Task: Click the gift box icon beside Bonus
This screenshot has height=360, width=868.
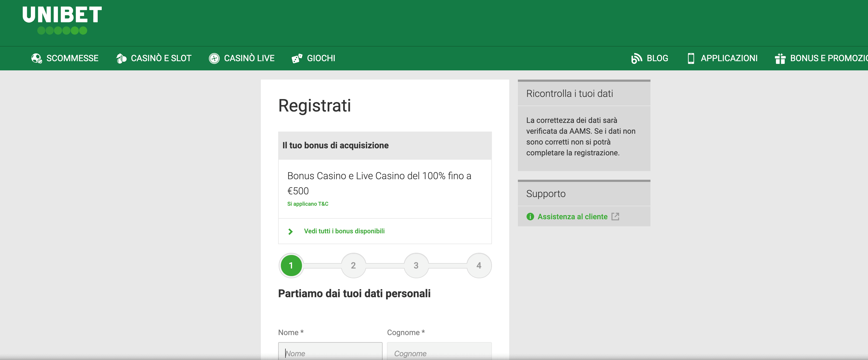Action: coord(780,58)
